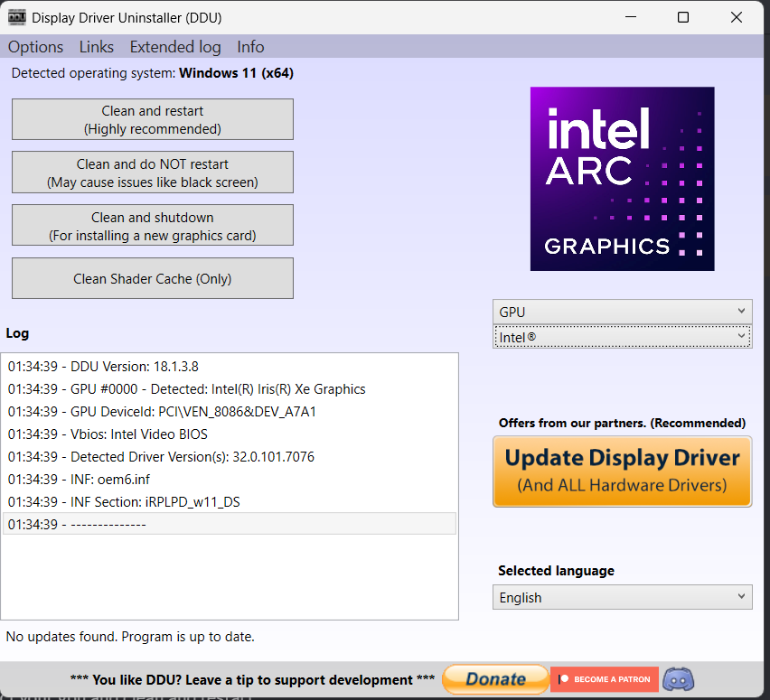Open the Options menu
770x700 pixels.
35,47
